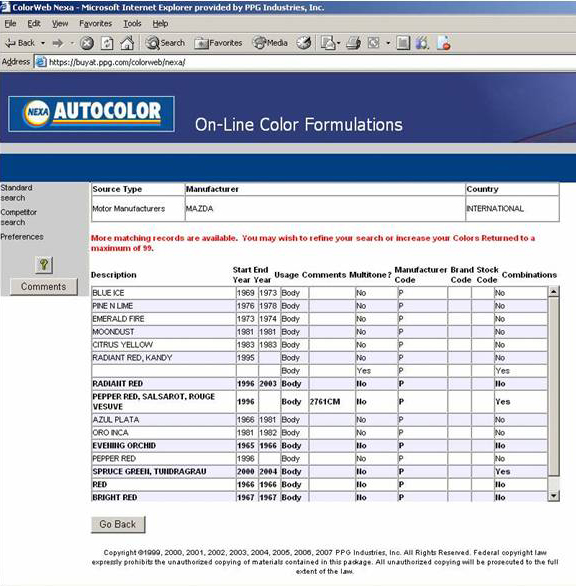
Task: Open the Competitor search link
Action: (18, 217)
